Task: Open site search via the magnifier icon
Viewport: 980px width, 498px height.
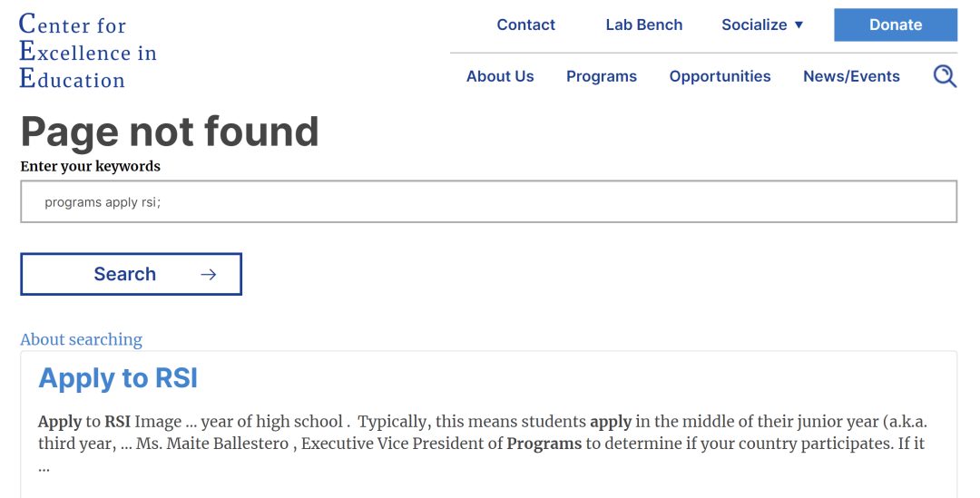Action: 945,76
